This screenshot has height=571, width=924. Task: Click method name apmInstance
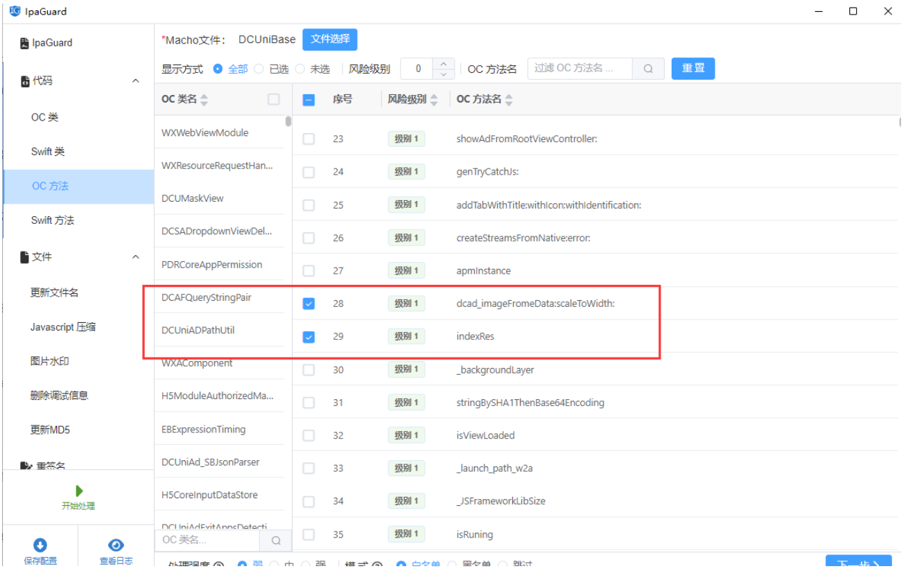point(483,271)
